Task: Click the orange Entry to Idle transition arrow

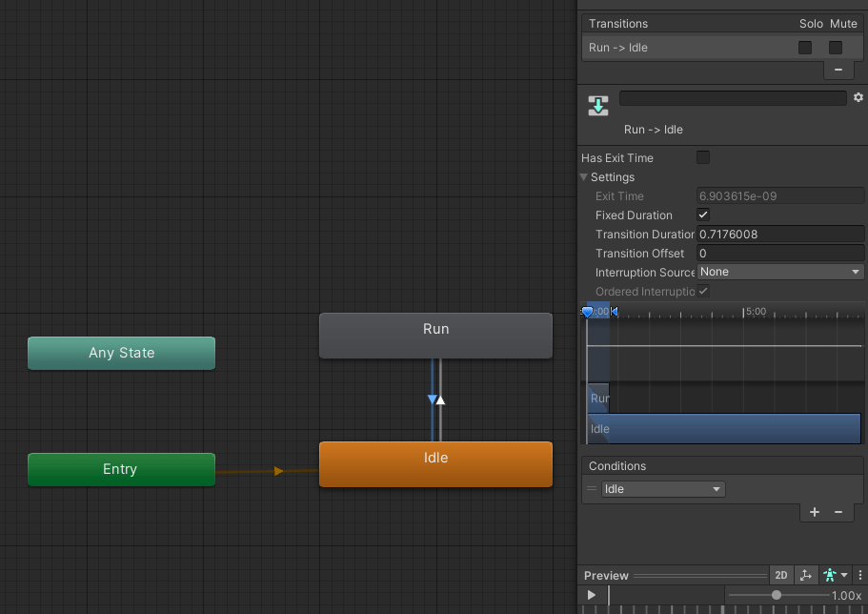Action: click(278, 471)
